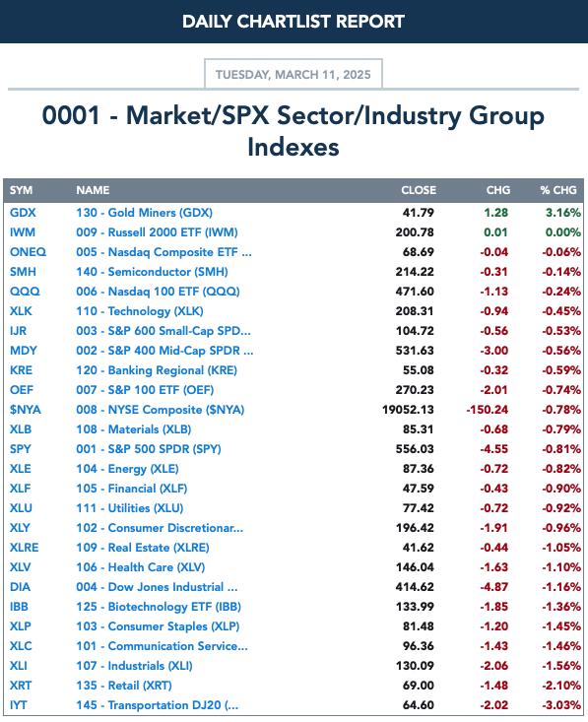Open the GDX symbol link
The width and height of the screenshot is (588, 722).
click(23, 213)
